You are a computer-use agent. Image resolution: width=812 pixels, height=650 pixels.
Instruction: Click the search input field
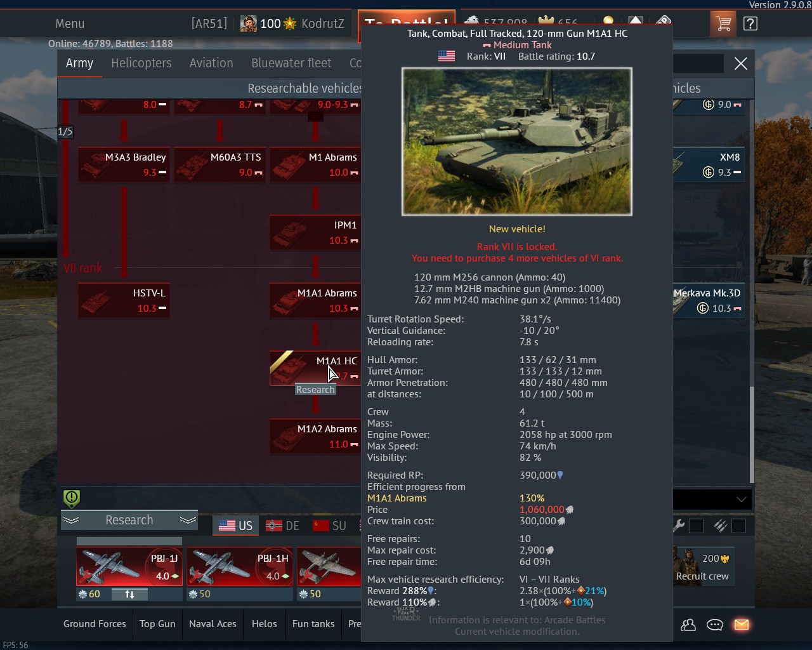[x=698, y=63]
